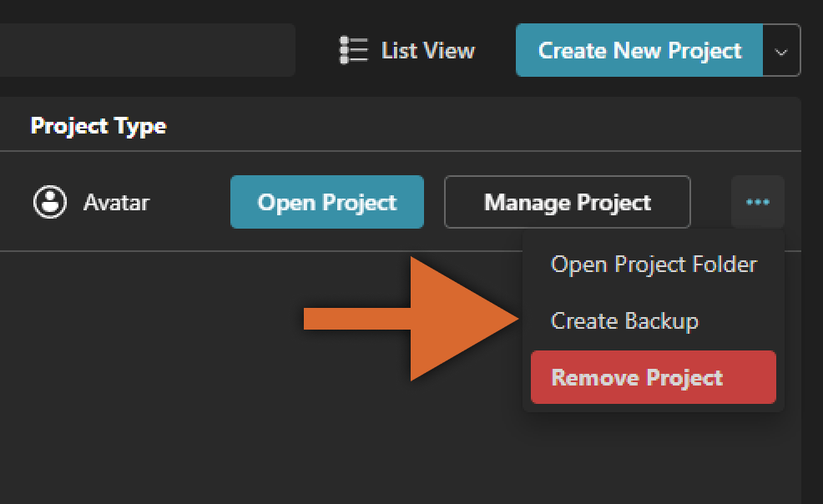
Task: Select Create Backup in the context menu
Action: coord(625,320)
